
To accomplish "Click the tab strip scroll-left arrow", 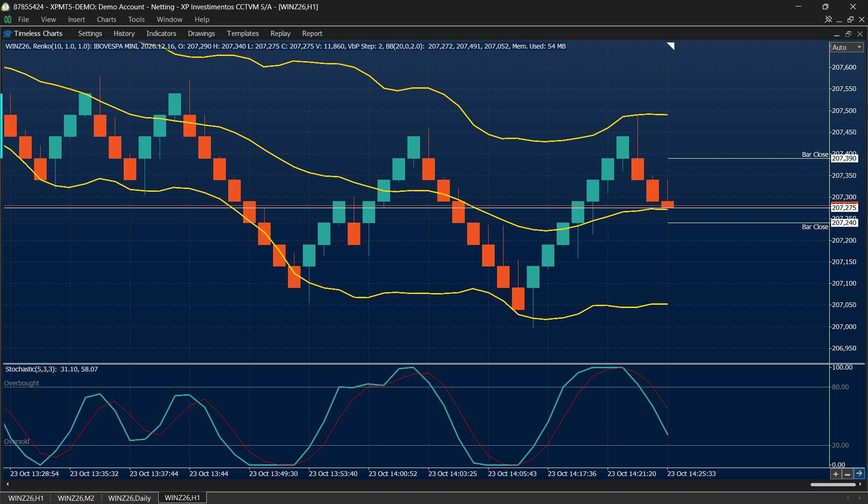I will click(x=849, y=498).
